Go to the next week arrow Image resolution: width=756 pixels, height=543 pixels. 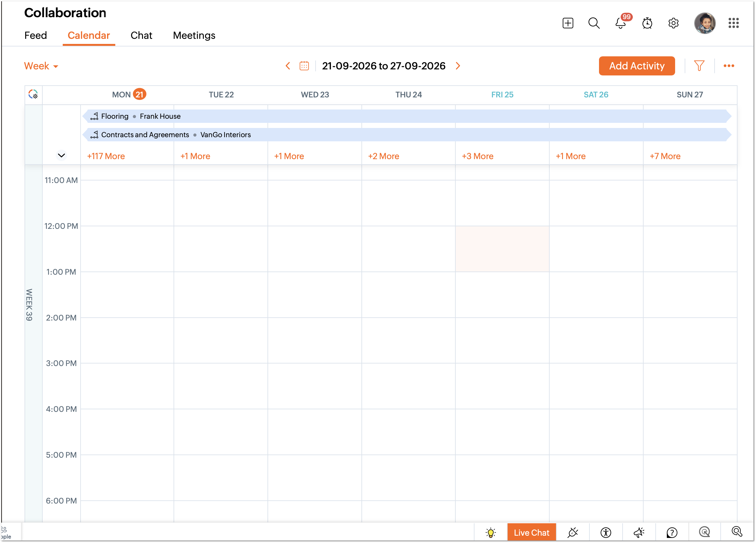458,66
